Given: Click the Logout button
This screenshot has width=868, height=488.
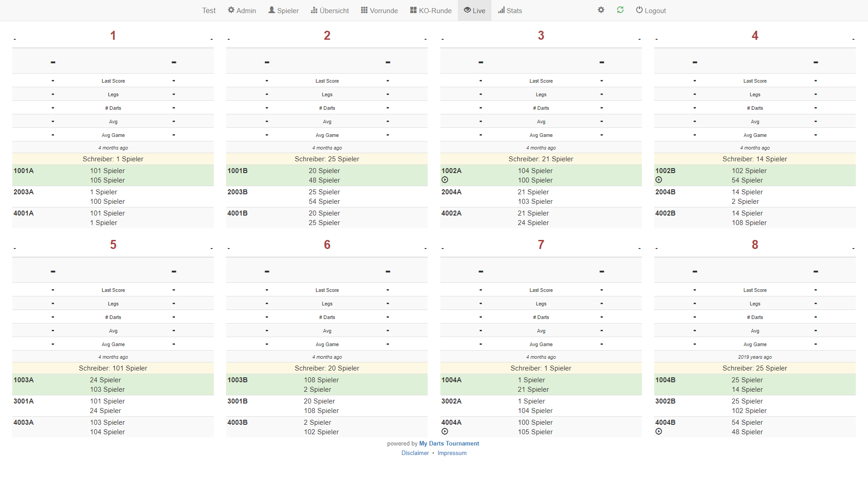Looking at the screenshot, I should click(x=651, y=10).
